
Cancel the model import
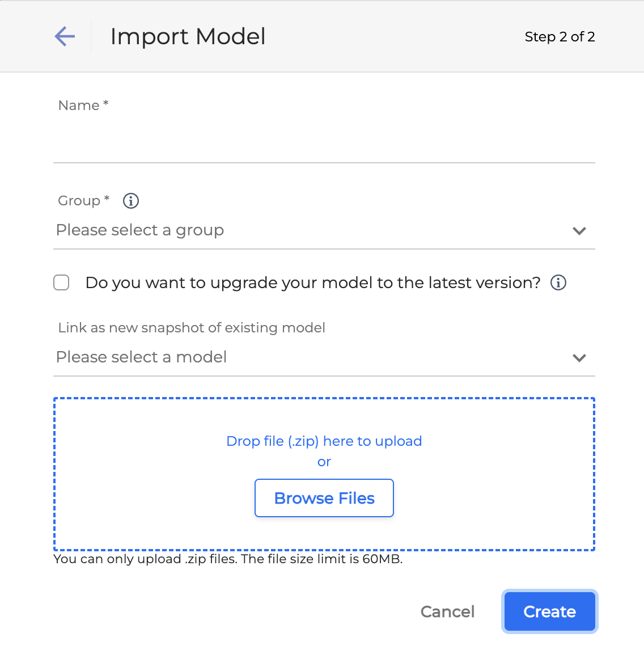tap(447, 611)
